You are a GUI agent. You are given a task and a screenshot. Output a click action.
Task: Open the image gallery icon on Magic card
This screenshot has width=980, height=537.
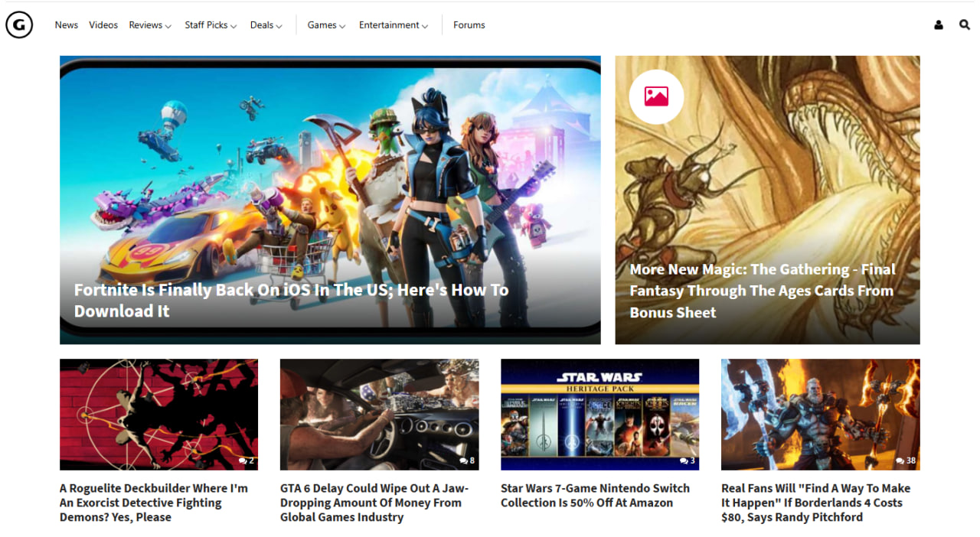656,96
